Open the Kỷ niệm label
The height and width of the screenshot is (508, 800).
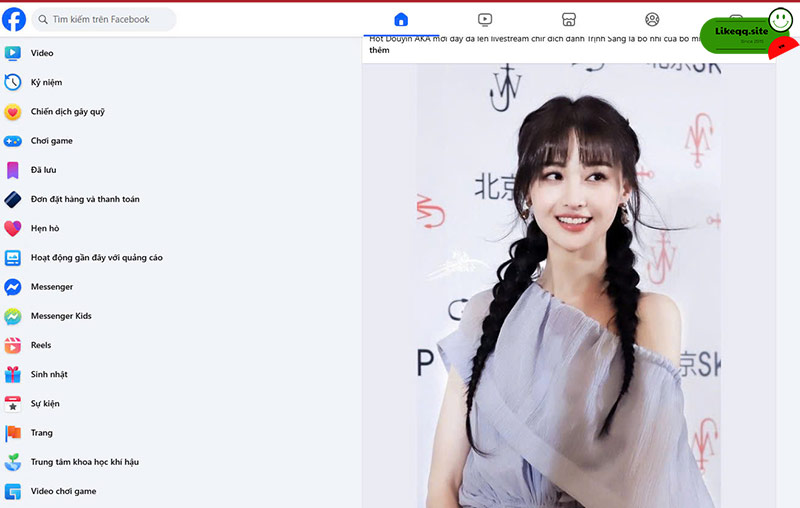point(46,82)
